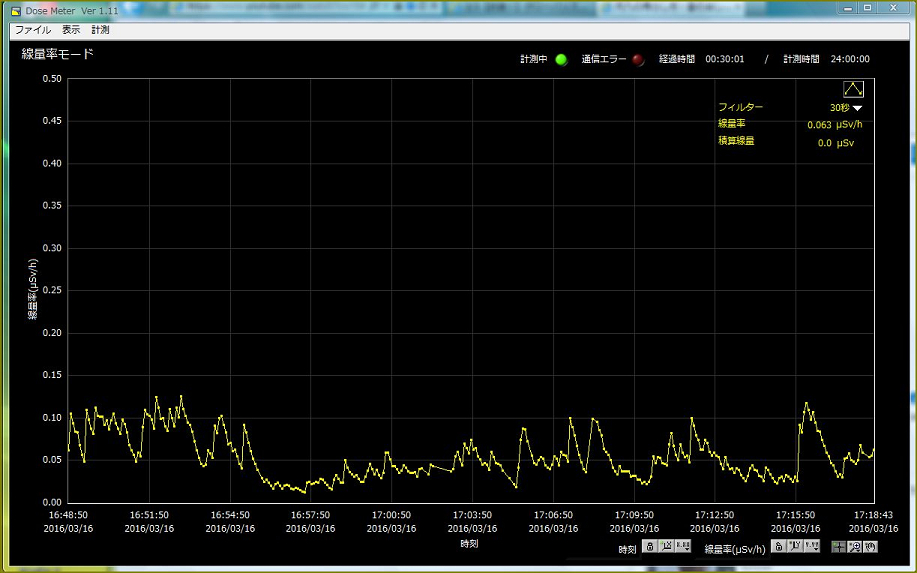Toggle the dose rate axis autoscale lock
The height and width of the screenshot is (573, 917).
click(778, 547)
